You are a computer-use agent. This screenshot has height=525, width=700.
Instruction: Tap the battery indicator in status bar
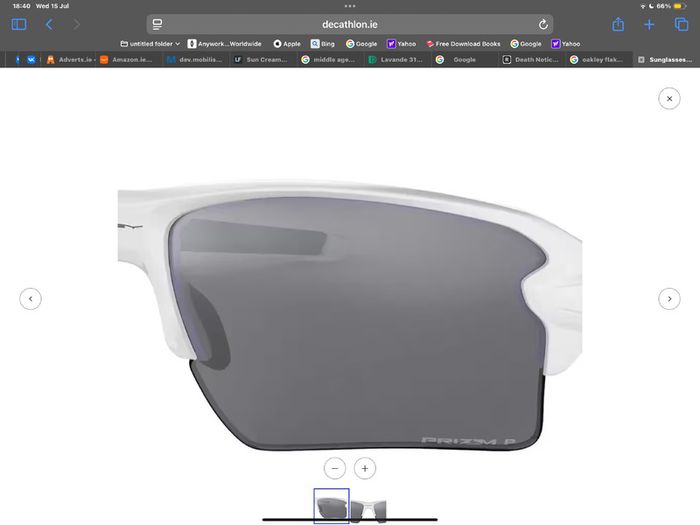[x=680, y=6]
